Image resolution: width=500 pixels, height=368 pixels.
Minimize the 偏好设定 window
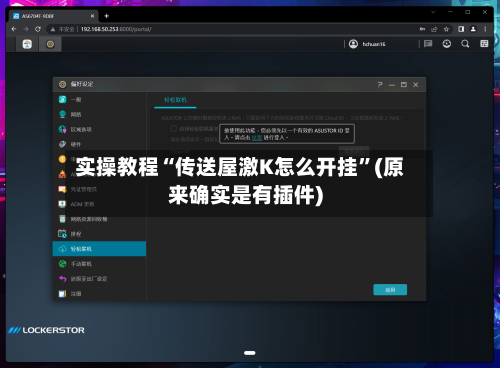coord(392,85)
